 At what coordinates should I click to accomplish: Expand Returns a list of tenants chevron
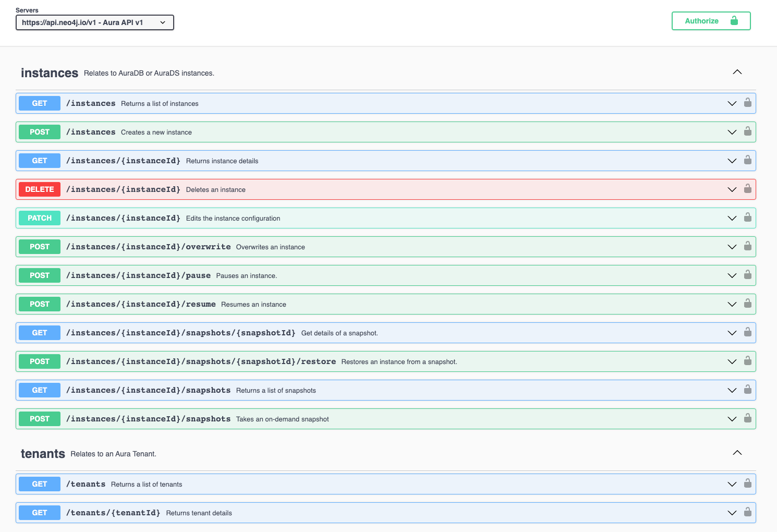732,484
